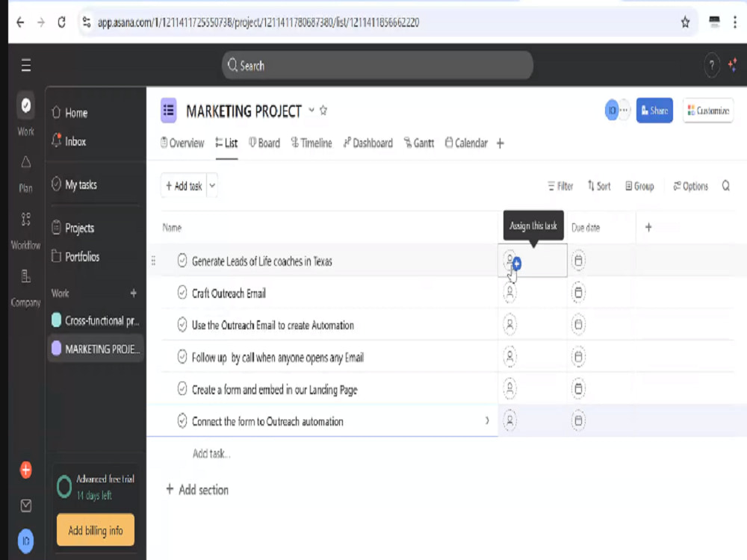The image size is (747, 560).
Task: Click the red create plus button
Action: coord(25,470)
